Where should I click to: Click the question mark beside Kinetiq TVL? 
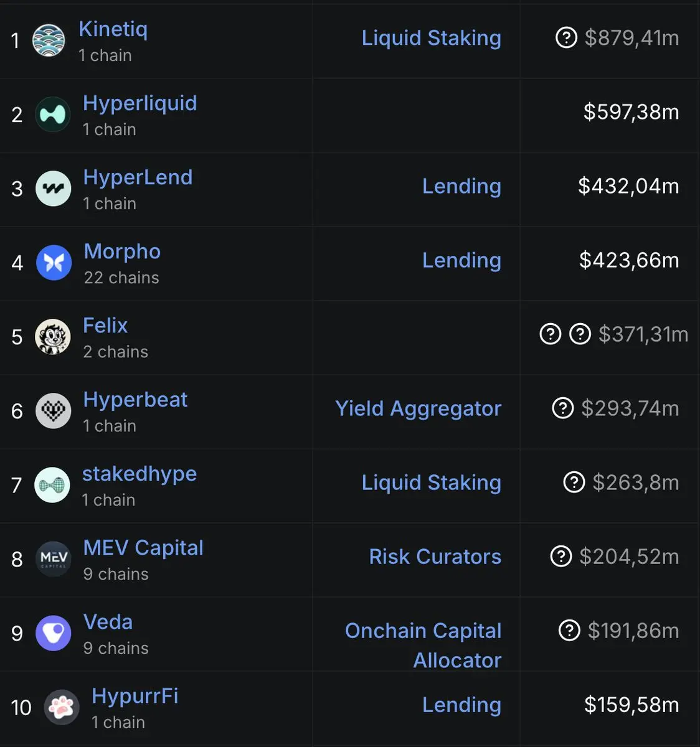coord(566,38)
